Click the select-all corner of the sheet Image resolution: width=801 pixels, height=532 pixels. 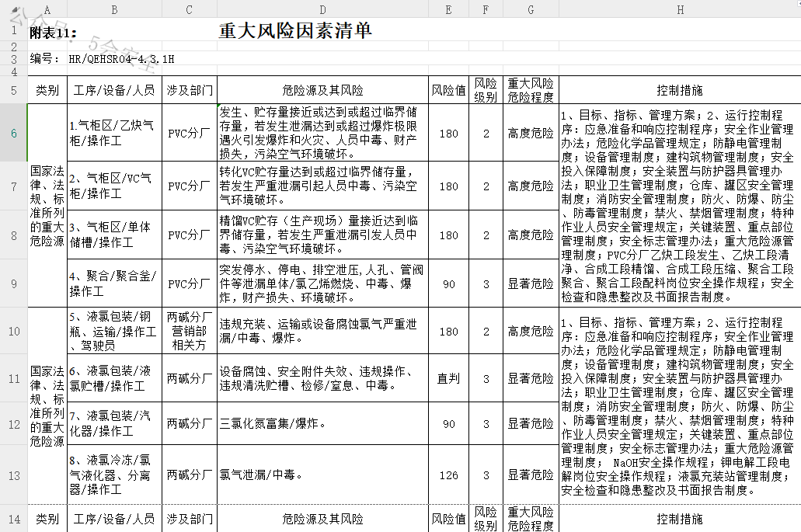coord(13,9)
